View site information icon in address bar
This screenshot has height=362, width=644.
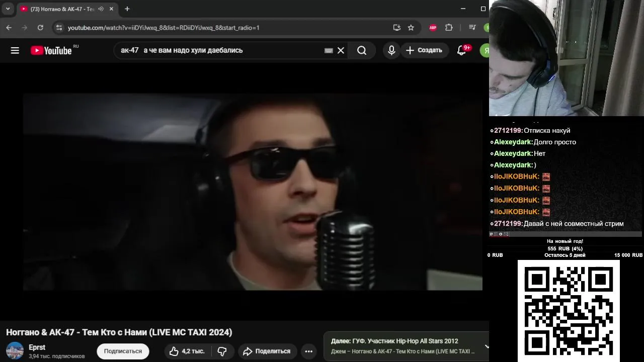point(59,28)
